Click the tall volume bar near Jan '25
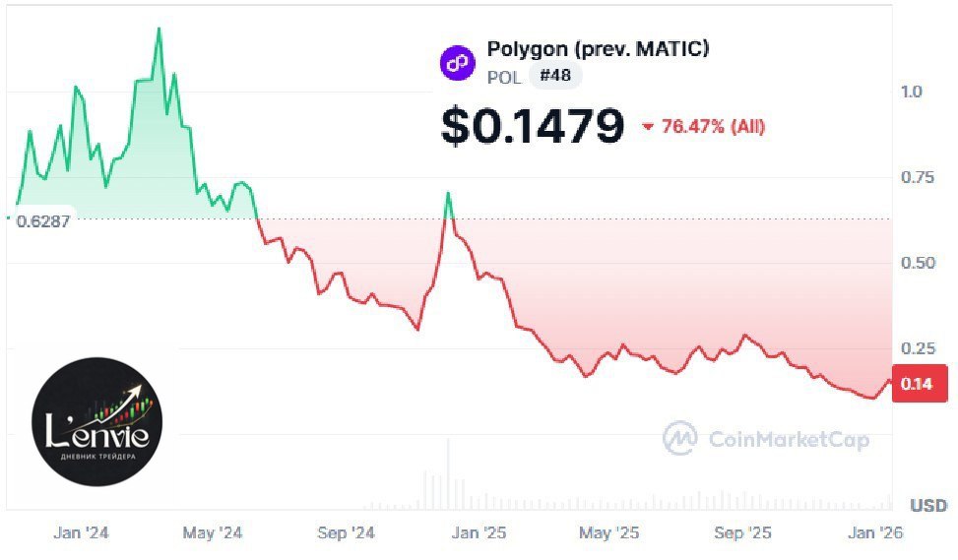This screenshot has height=560, width=958. pos(448,472)
